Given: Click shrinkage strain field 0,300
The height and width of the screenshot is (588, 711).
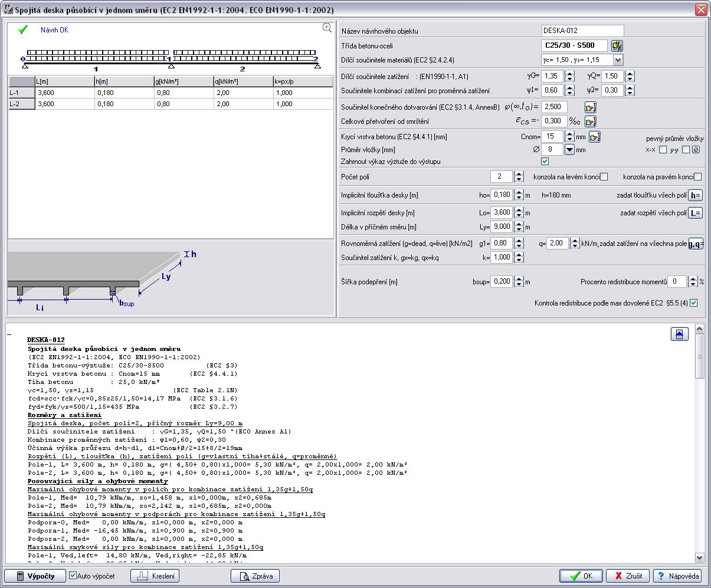Looking at the screenshot, I should pos(554,121).
